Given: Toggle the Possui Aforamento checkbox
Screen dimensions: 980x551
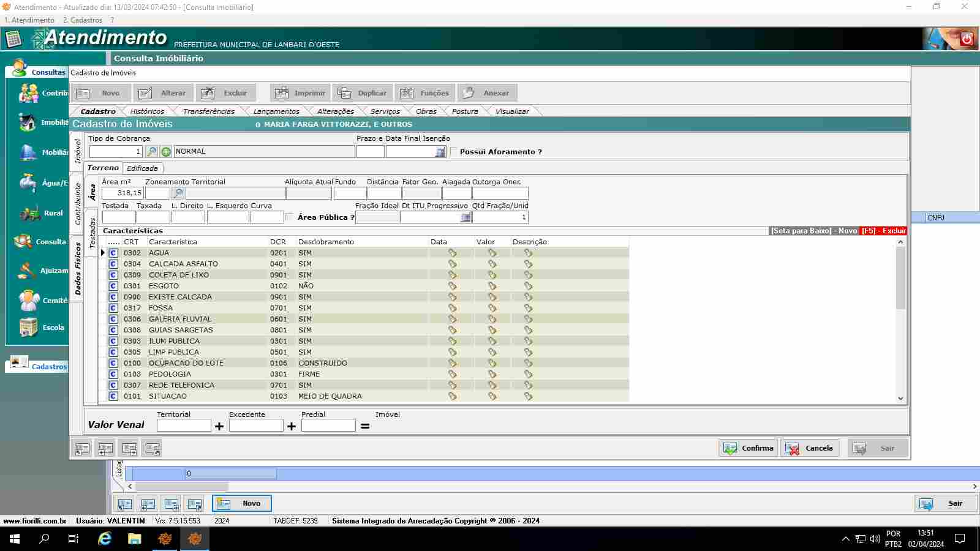Looking at the screenshot, I should [454, 152].
